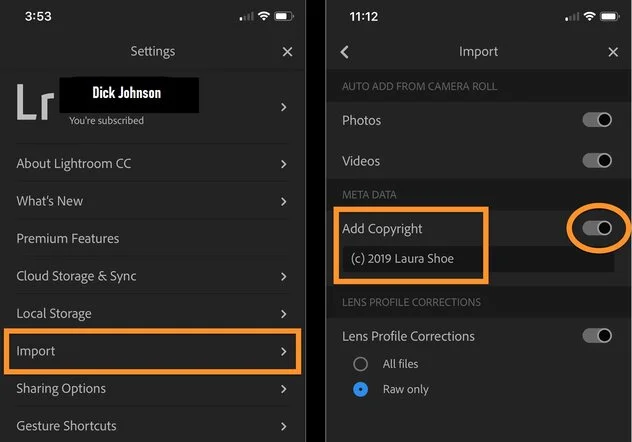Go back from the Import screen

(x=345, y=52)
